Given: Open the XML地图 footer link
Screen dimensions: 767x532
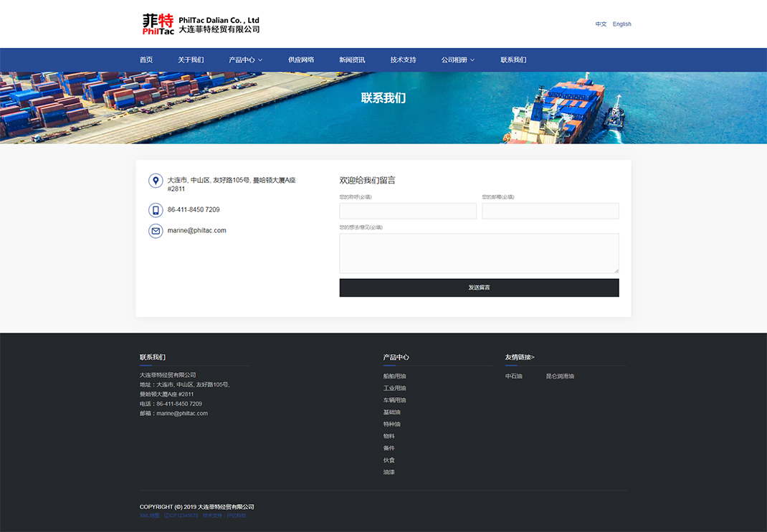Looking at the screenshot, I should (x=150, y=516).
